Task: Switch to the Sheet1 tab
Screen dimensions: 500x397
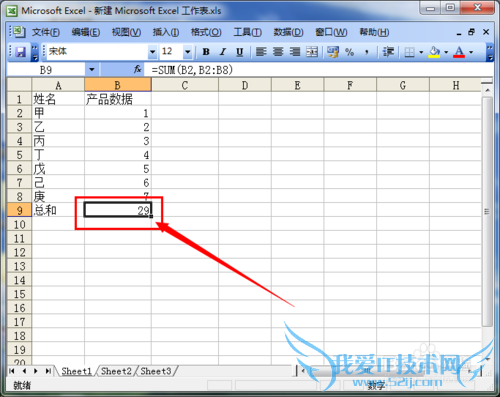Action: pyautogui.click(x=76, y=371)
